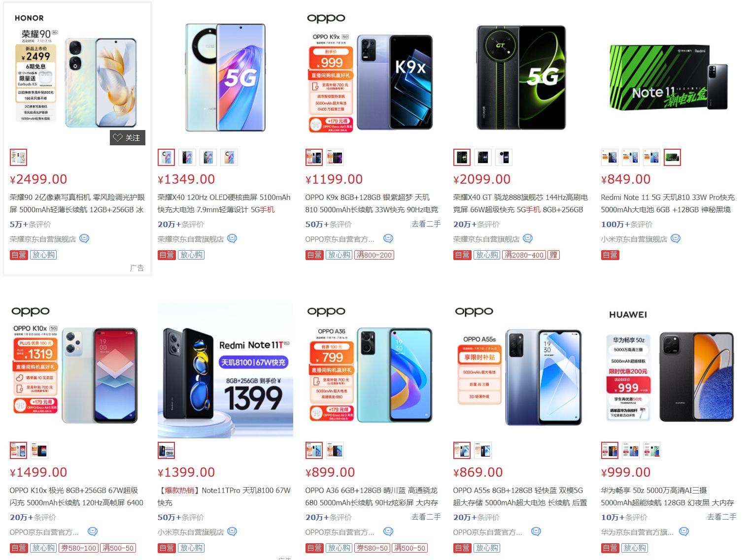The width and height of the screenshot is (748, 560).
Task: Select second variant thumbnail under OPPO K9x
Action: tap(335, 158)
